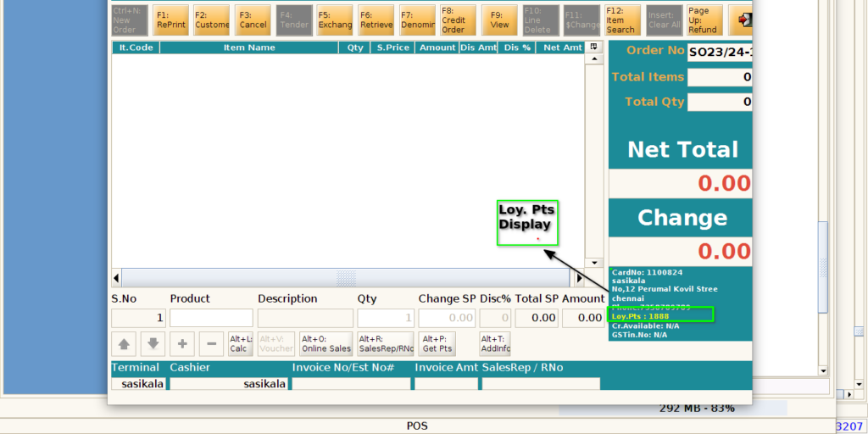Click the S.Price column header
The height and width of the screenshot is (434, 868).
click(x=393, y=47)
